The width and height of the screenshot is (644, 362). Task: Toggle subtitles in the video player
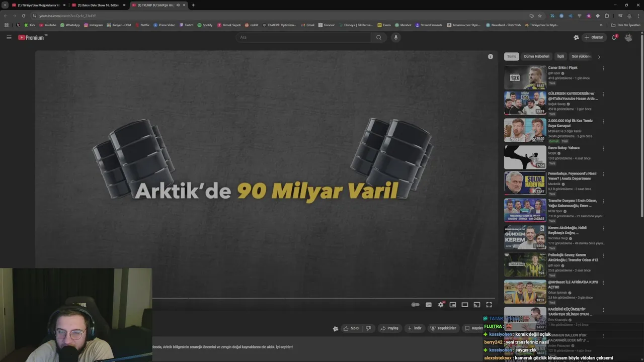click(x=429, y=305)
